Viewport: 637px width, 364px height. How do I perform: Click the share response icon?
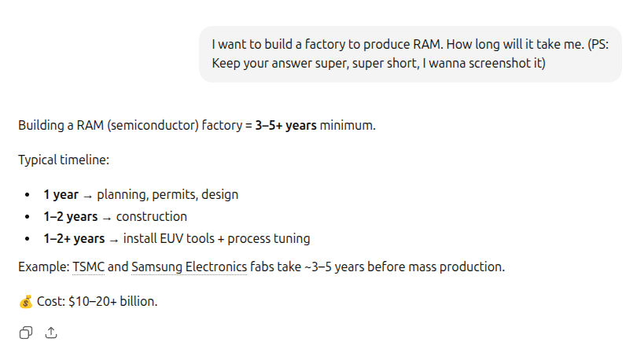tap(51, 333)
